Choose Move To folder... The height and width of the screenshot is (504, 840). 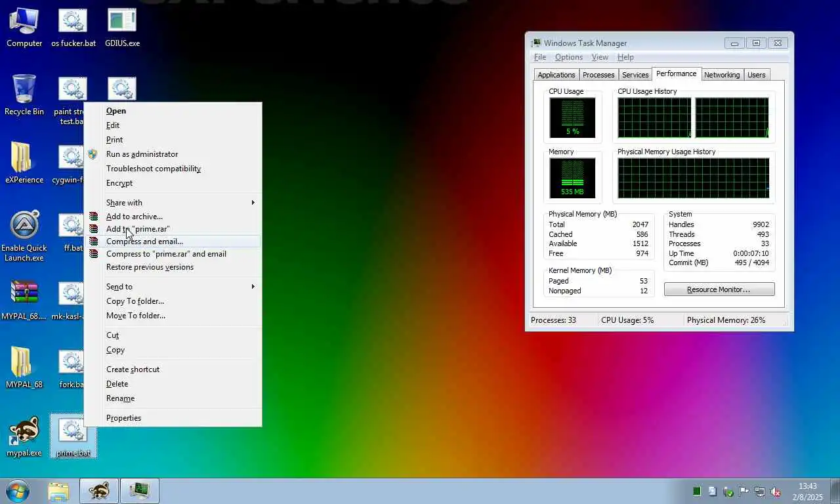[x=173, y=316]
